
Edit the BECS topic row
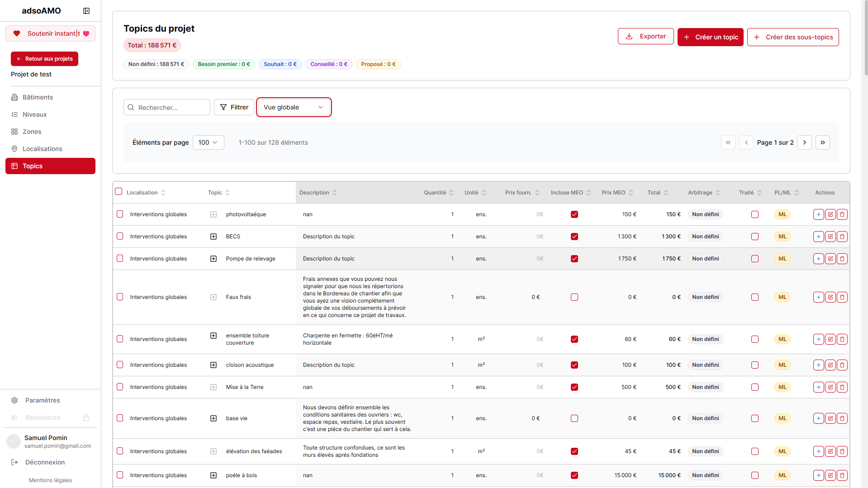(x=830, y=237)
